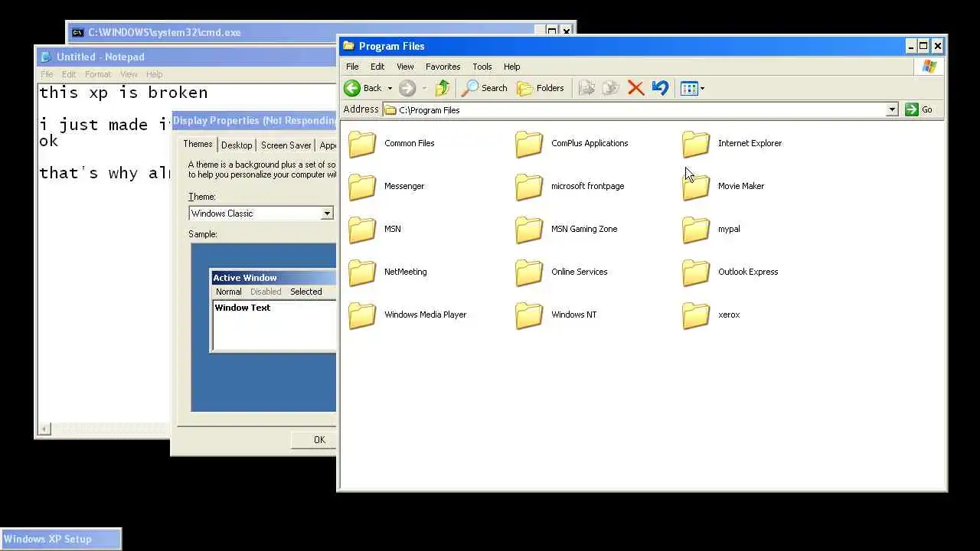This screenshot has height=551, width=980.
Task: Select the Online Services folder icon
Action: point(529,272)
